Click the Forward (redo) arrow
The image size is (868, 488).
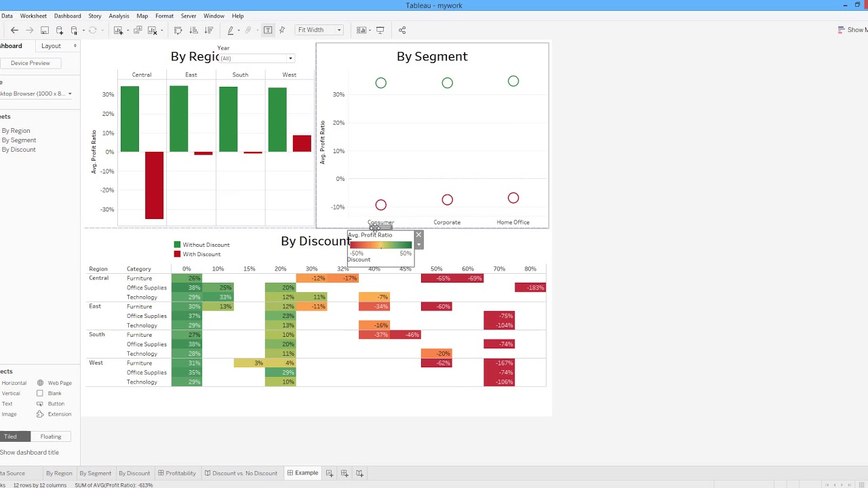coord(29,30)
